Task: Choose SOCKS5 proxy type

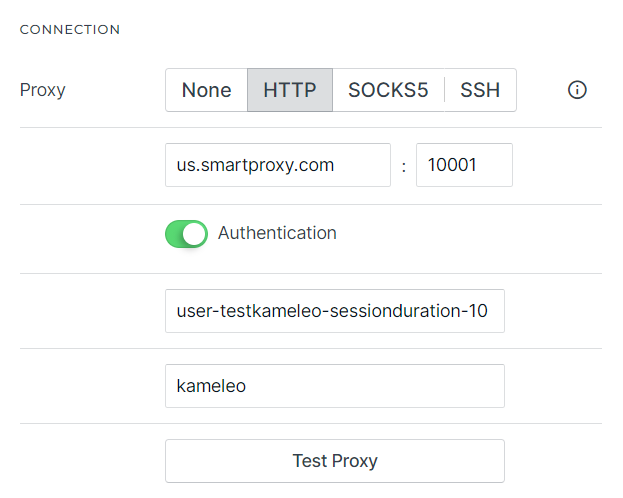Action: coord(388,90)
